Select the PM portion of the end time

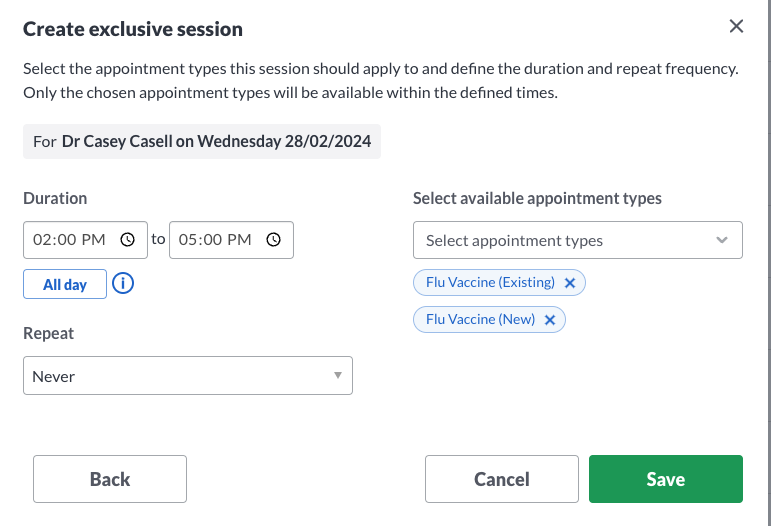pyautogui.click(x=239, y=240)
